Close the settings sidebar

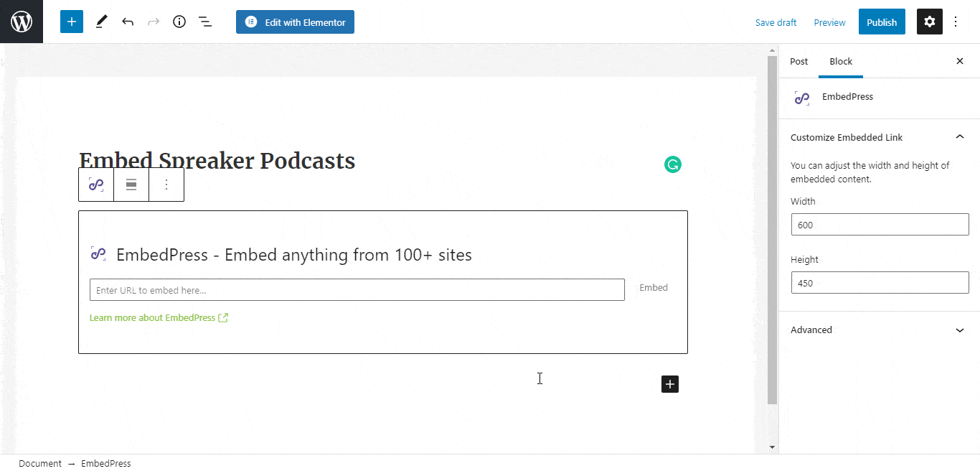pos(960,61)
